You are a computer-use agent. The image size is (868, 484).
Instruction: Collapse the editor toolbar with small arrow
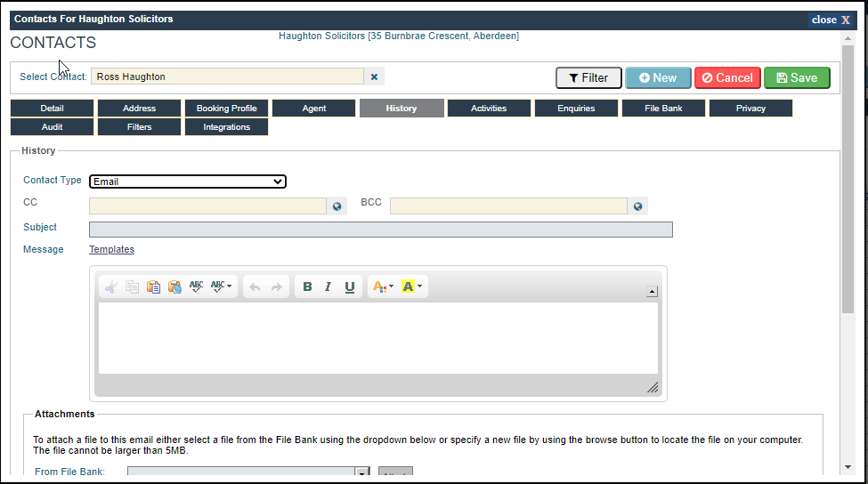click(x=652, y=292)
